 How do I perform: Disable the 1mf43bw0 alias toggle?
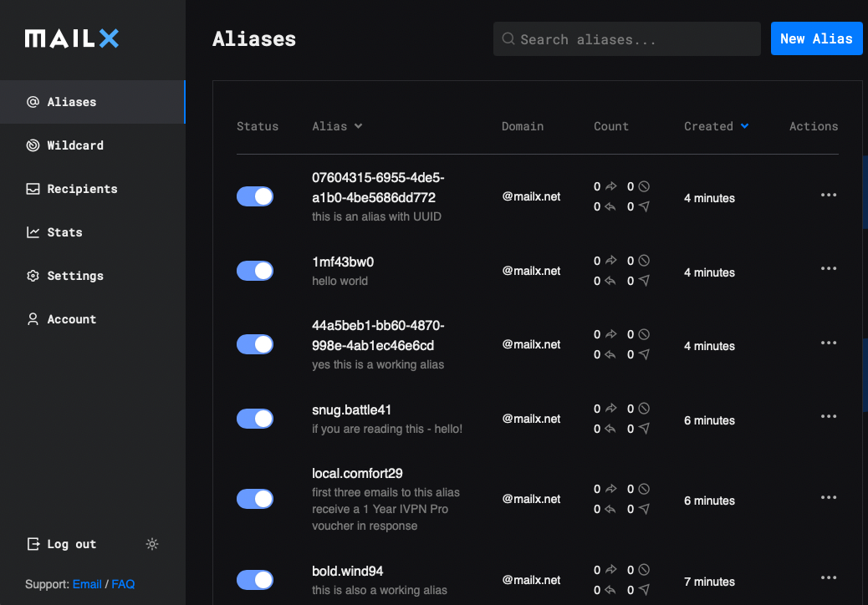click(x=255, y=271)
